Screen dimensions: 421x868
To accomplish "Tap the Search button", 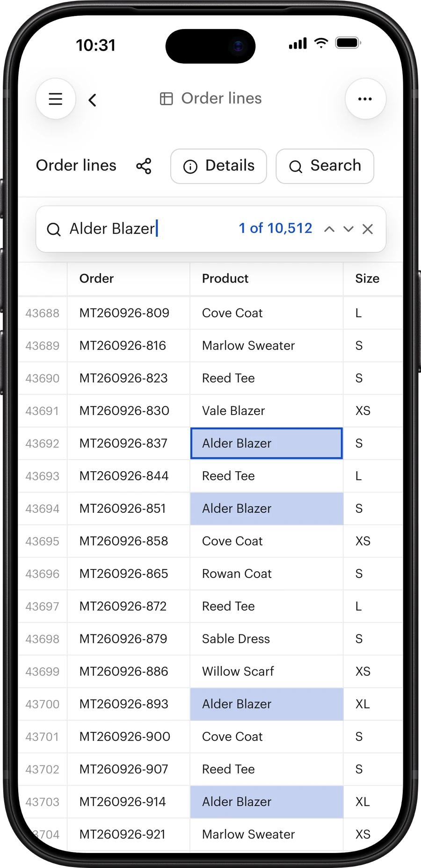I will click(x=325, y=166).
